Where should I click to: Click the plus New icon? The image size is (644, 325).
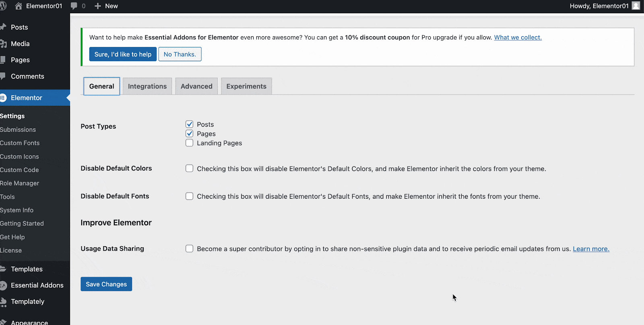[97, 6]
